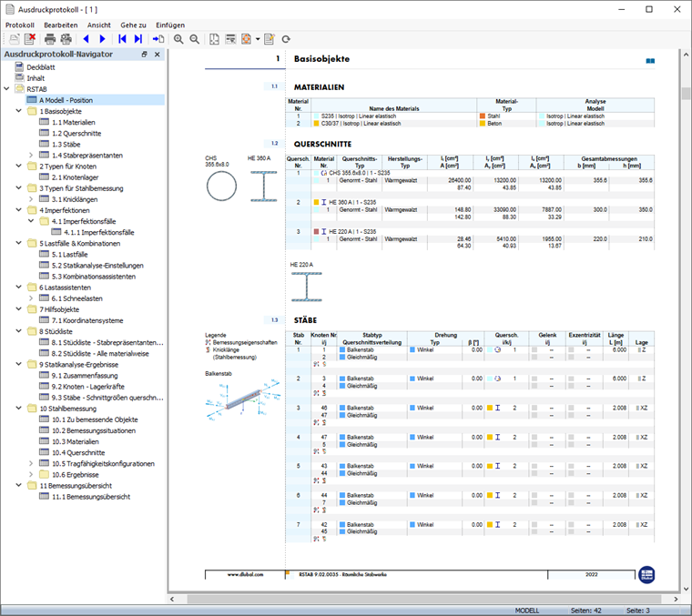The width and height of the screenshot is (692, 616).
Task: Select 9.1 Zusammenfassung tree item
Action: tap(85, 376)
